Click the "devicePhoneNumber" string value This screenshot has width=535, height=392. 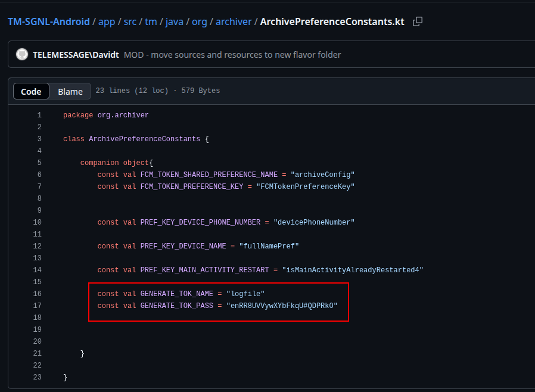click(x=314, y=222)
